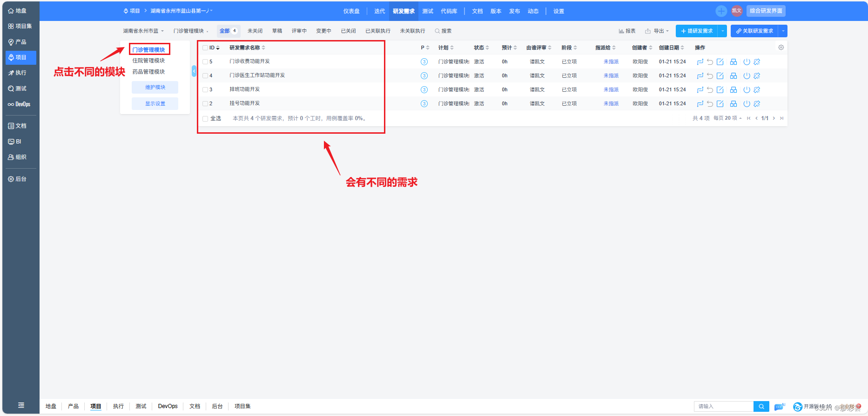Open the 搜索 filter search
This screenshot has width=868, height=416.
pyautogui.click(x=443, y=31)
